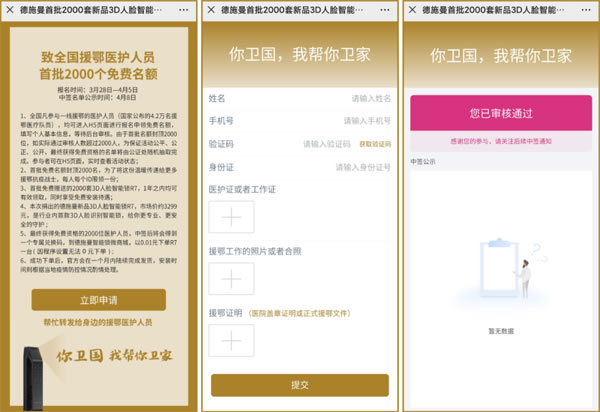
Task: Add upload under 援鄂证明 section
Action: [x=231, y=341]
